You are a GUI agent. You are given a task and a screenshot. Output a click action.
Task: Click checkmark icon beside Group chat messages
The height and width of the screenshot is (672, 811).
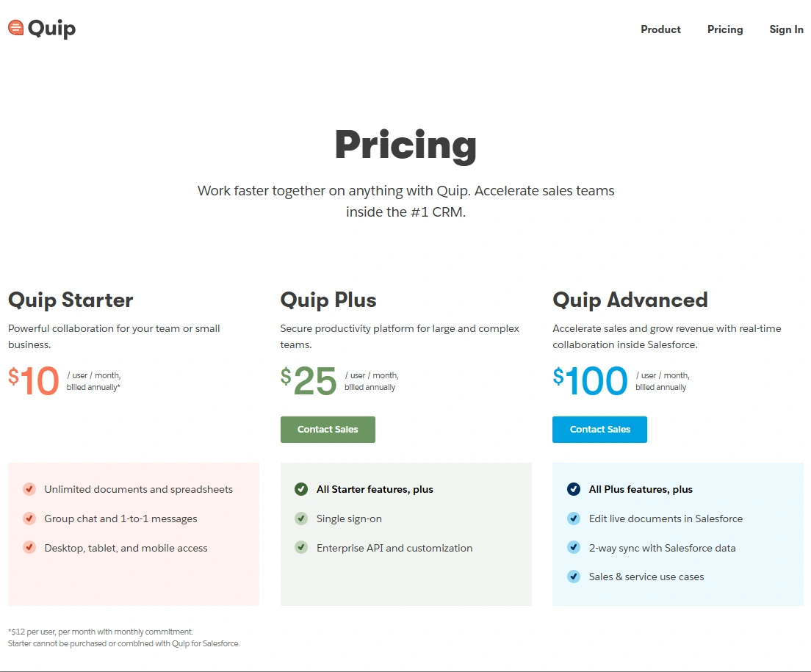tap(29, 519)
